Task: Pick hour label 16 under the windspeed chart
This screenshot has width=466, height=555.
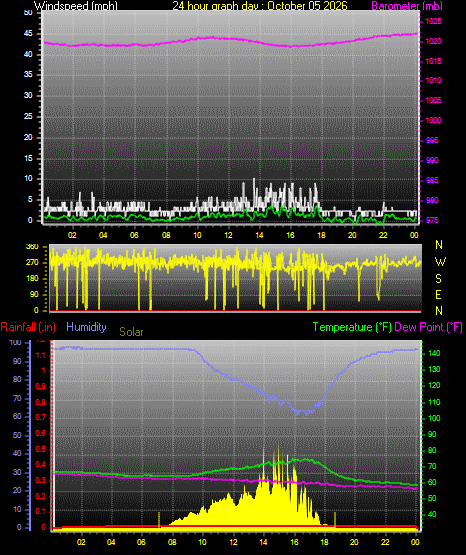Action: [290, 235]
